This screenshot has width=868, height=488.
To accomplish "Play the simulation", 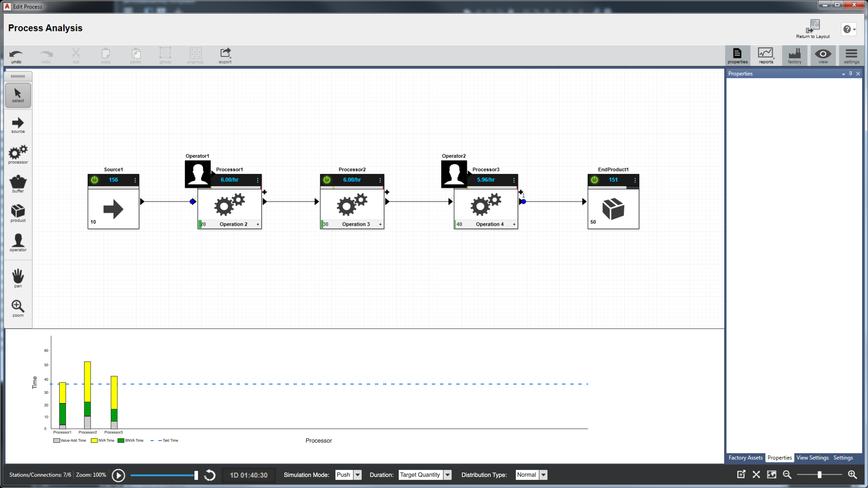I will click(x=118, y=475).
